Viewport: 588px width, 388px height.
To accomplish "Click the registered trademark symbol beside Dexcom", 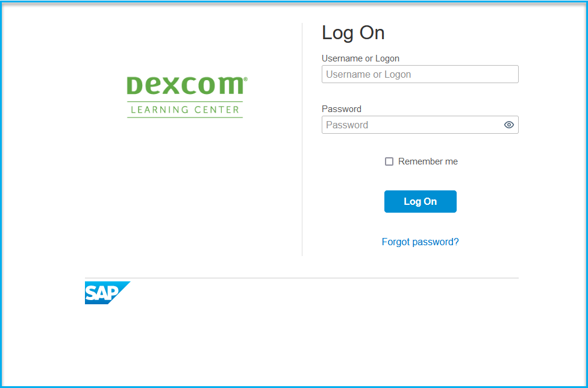I will pos(246,79).
